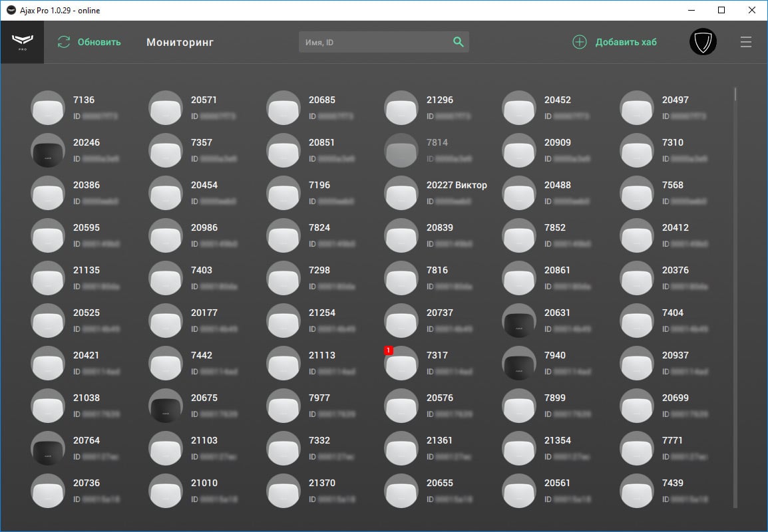Select hub 7136 in the monitoring grid
The width and height of the screenshot is (768, 532).
click(47, 108)
